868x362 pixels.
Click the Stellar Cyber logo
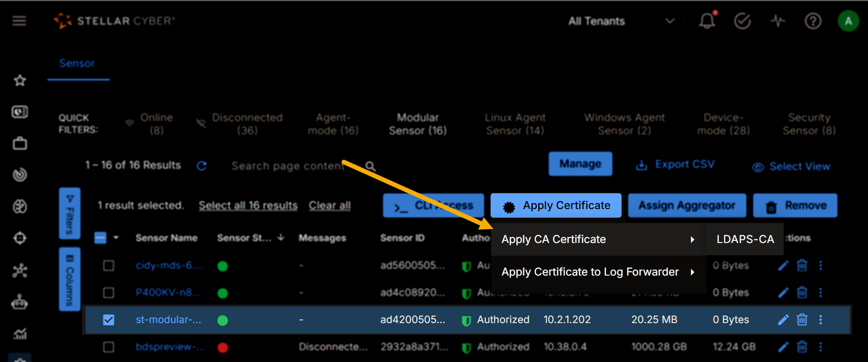click(x=114, y=21)
